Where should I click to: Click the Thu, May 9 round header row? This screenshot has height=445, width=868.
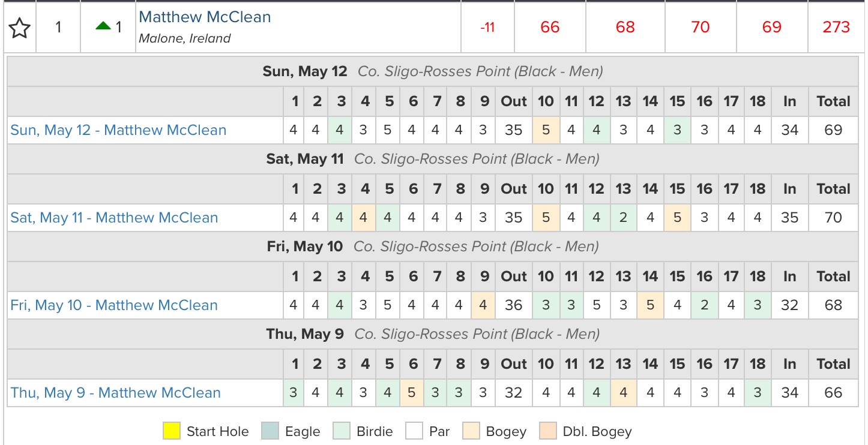coord(433,335)
